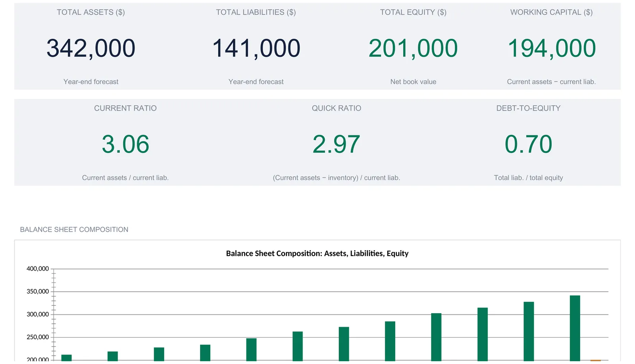Click the small orange bar at chart end
The width and height of the screenshot is (635, 364).
tap(595, 360)
